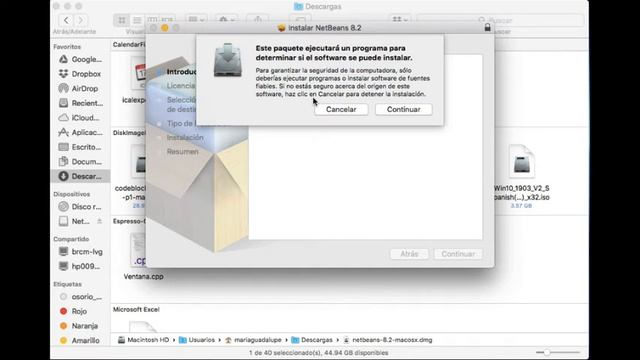Click Cancelar in the security dialog
The image size is (640, 360).
[x=341, y=109]
